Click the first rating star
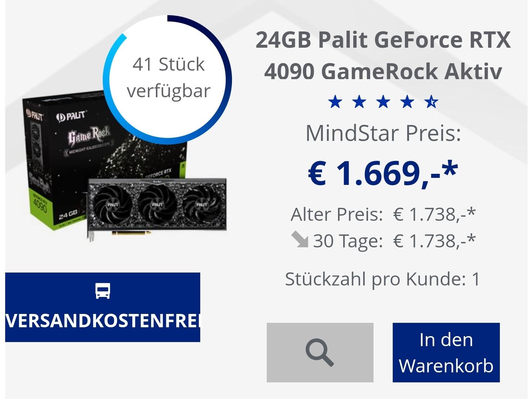532x399 pixels. 335,101
